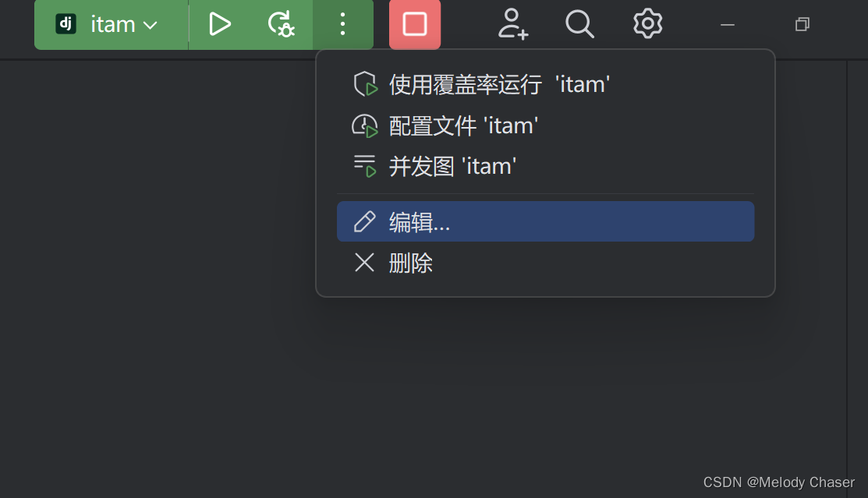868x498 pixels.
Task: Open IDE settings via the gear icon
Action: [647, 24]
